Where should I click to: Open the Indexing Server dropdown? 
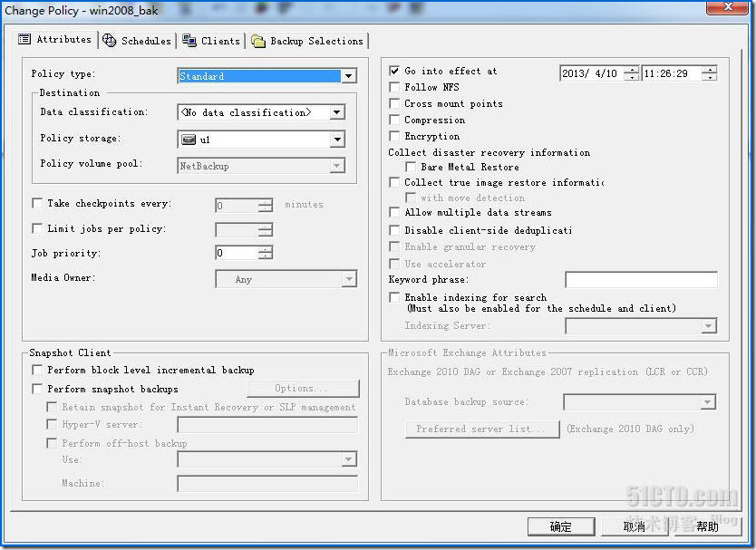click(x=708, y=326)
